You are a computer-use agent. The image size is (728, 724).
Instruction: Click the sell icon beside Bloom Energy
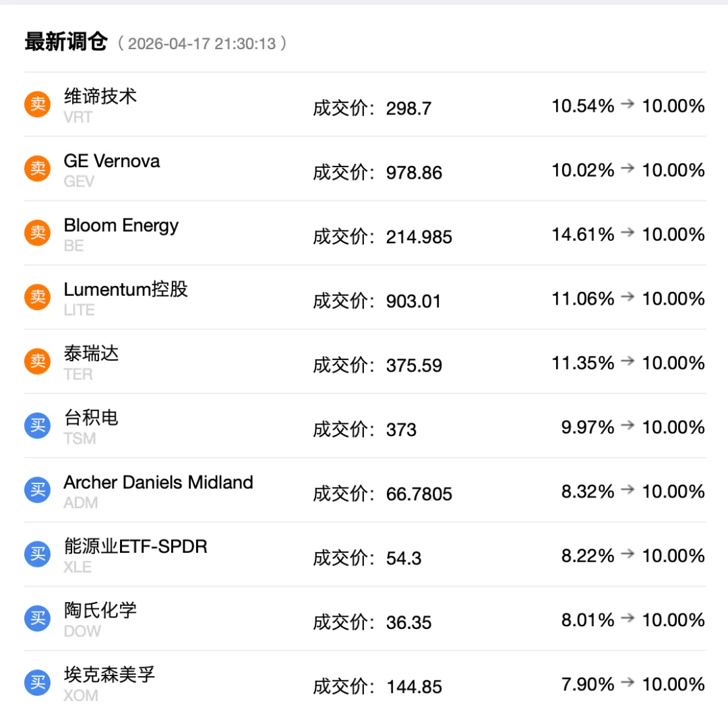click(38, 233)
